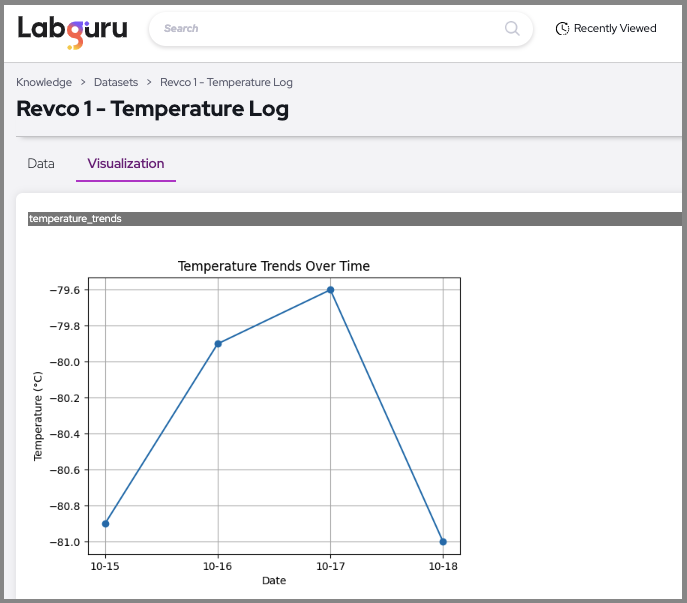Click the Revco 1 - Temperature Log breadcrumb

(226, 82)
